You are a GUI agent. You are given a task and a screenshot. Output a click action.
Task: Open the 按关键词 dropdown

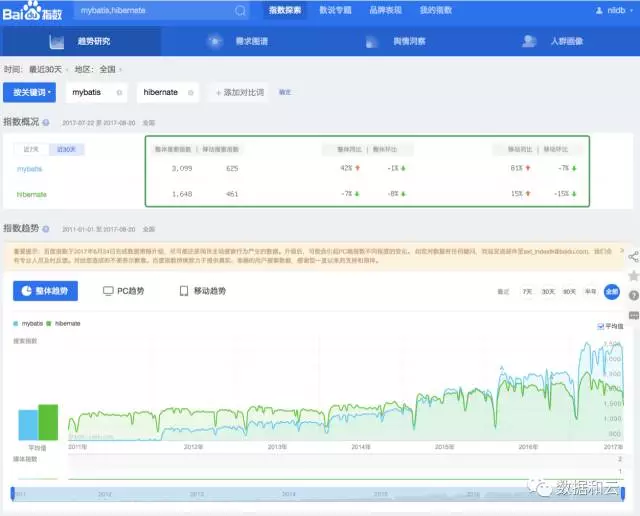pyautogui.click(x=29, y=92)
